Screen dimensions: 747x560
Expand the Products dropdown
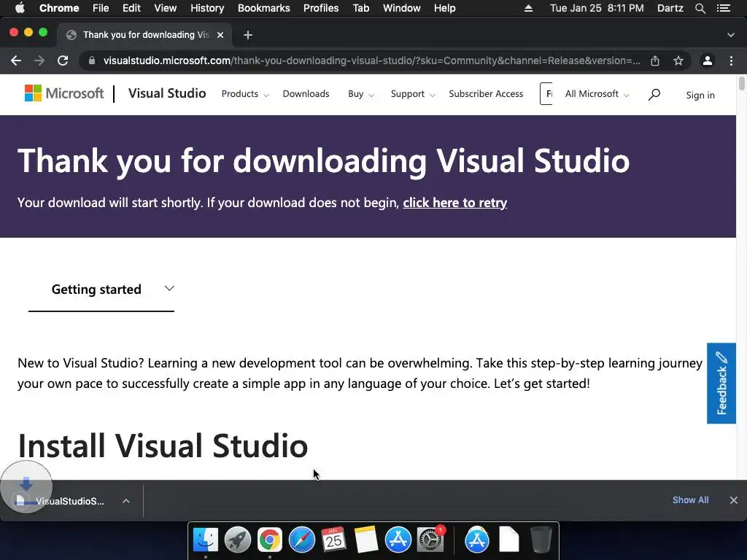click(x=245, y=94)
